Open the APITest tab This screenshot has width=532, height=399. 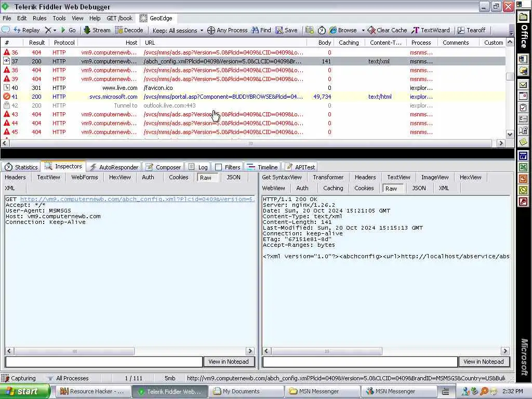pyautogui.click(x=300, y=167)
